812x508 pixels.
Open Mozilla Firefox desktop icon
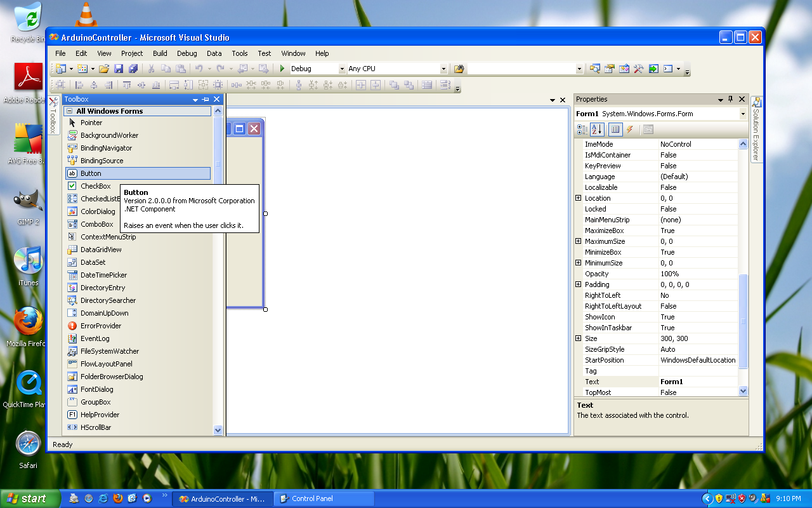pyautogui.click(x=28, y=327)
